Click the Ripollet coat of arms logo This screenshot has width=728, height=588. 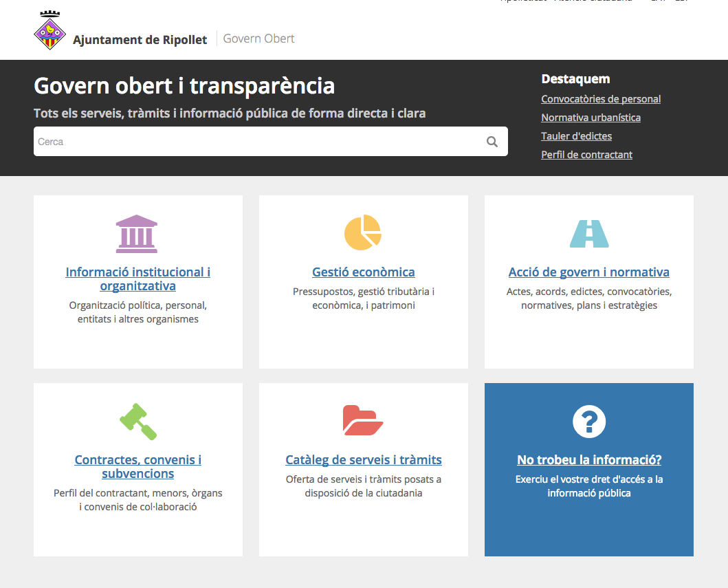tap(50, 31)
